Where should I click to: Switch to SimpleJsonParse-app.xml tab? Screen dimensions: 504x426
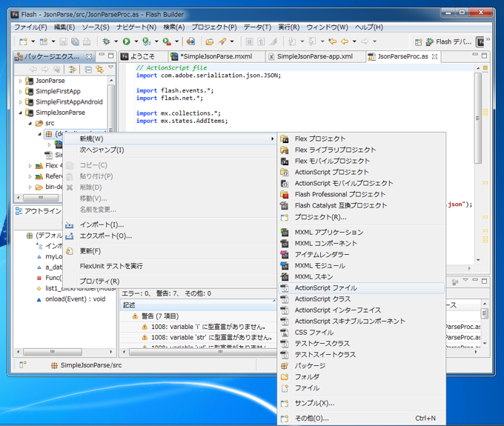pos(315,56)
